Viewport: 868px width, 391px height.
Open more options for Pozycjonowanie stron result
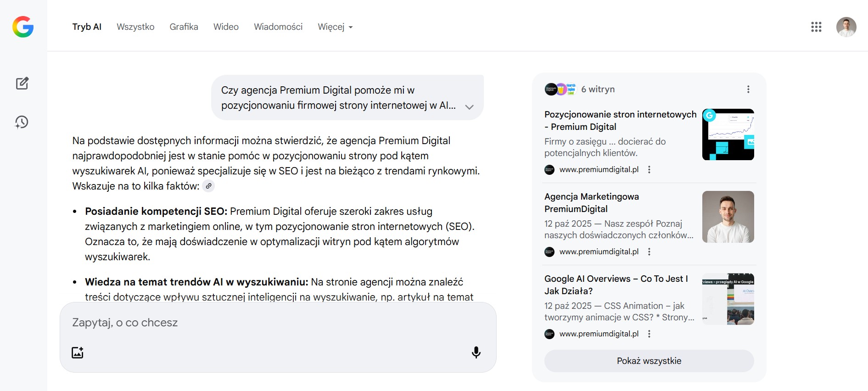(x=649, y=170)
